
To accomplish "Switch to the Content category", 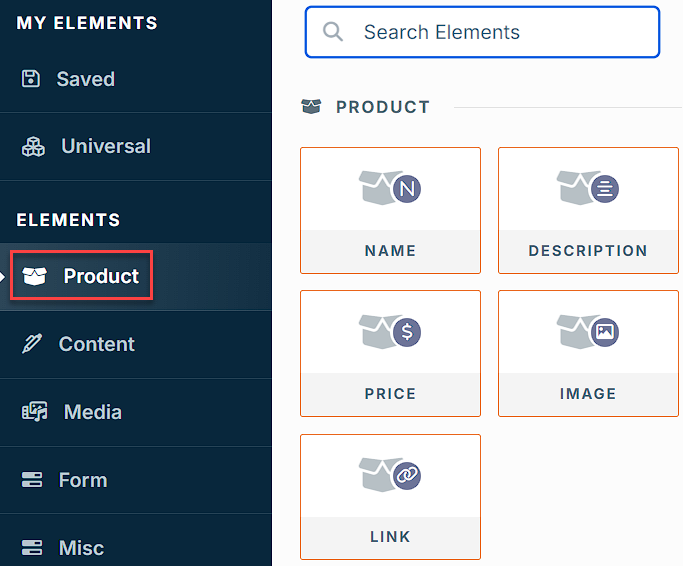I will tap(136, 344).
